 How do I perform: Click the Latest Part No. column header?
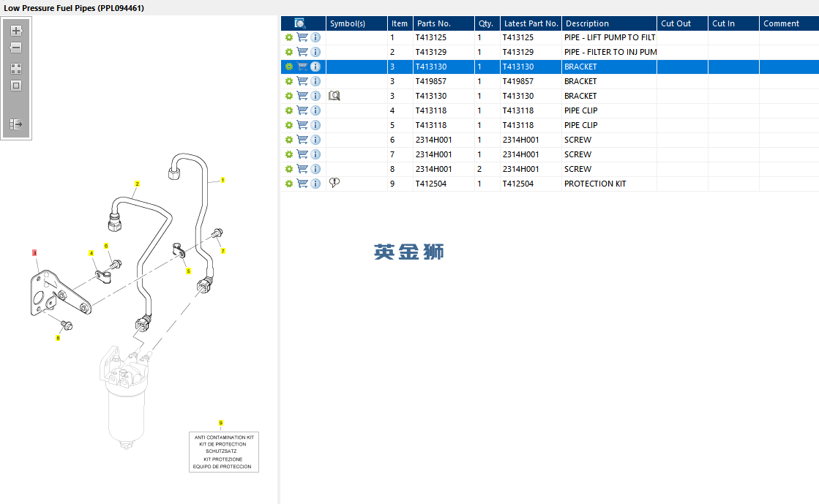tap(531, 23)
